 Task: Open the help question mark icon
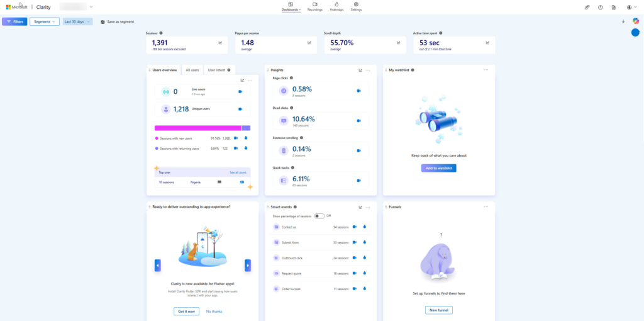point(601,8)
